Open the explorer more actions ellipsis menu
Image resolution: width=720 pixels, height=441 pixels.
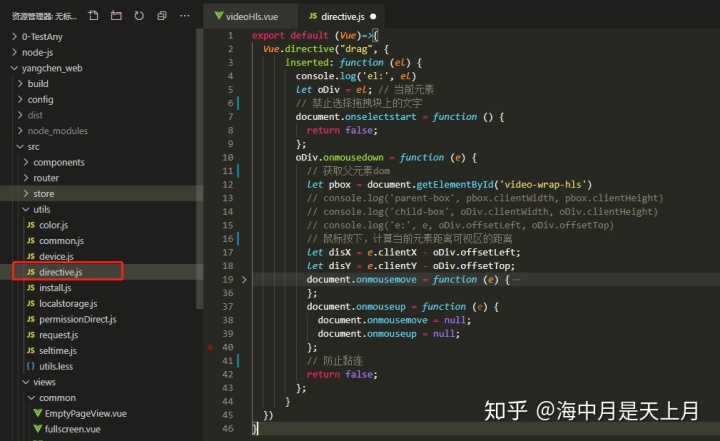click(185, 16)
